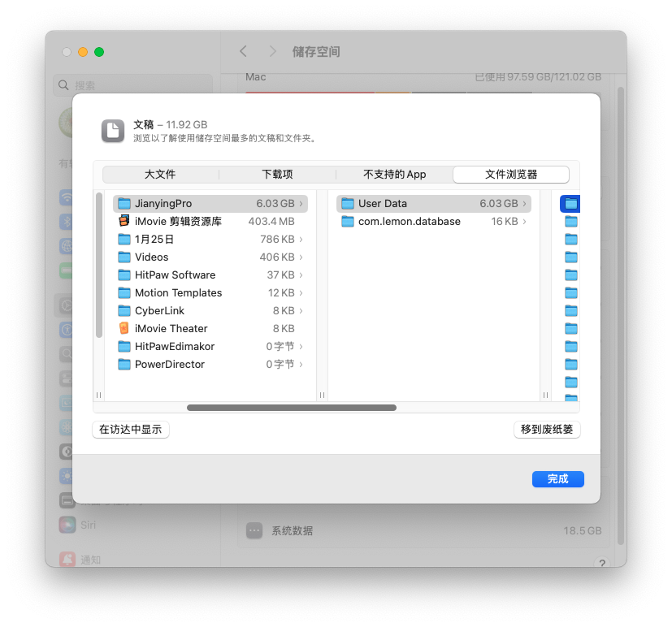Expand the CyberLink folder chevron
Viewport: 672px width, 627px height.
pos(301,310)
